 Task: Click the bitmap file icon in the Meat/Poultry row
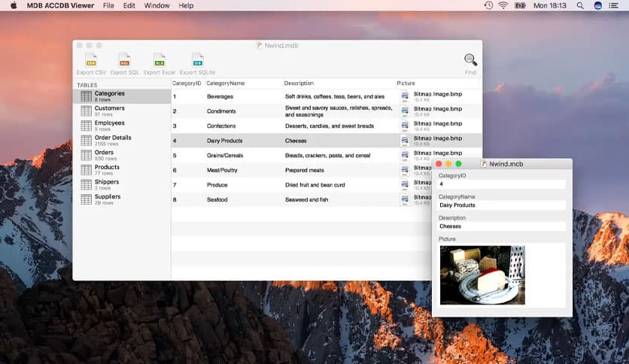click(x=405, y=171)
